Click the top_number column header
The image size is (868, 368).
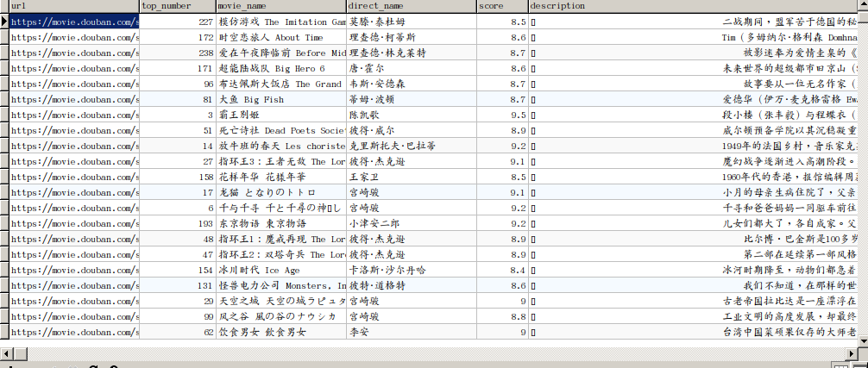point(177,6)
